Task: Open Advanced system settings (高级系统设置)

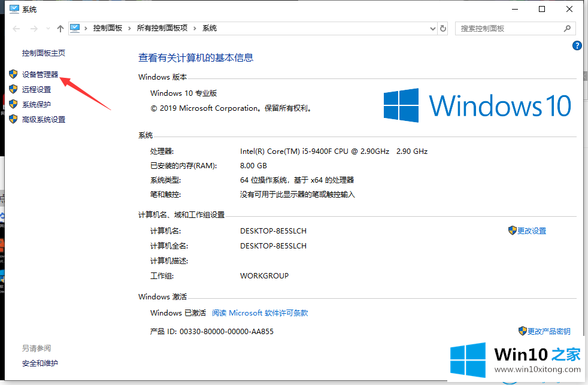Action: [44, 119]
